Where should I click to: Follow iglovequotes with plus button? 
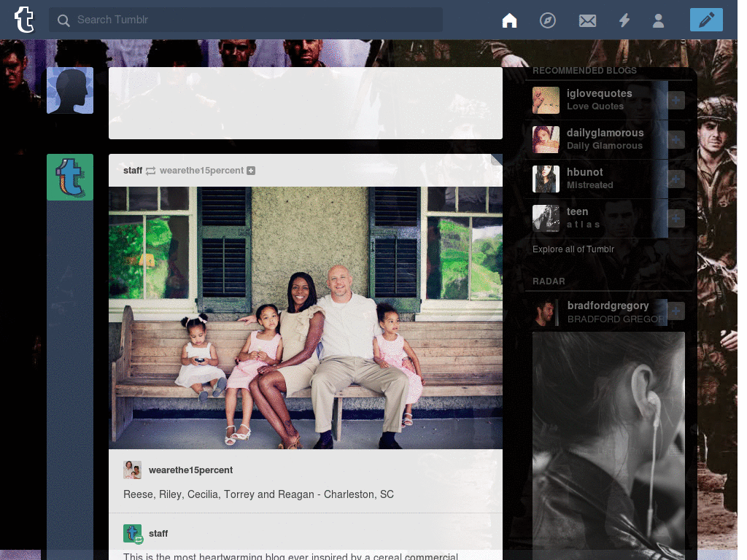(x=676, y=100)
